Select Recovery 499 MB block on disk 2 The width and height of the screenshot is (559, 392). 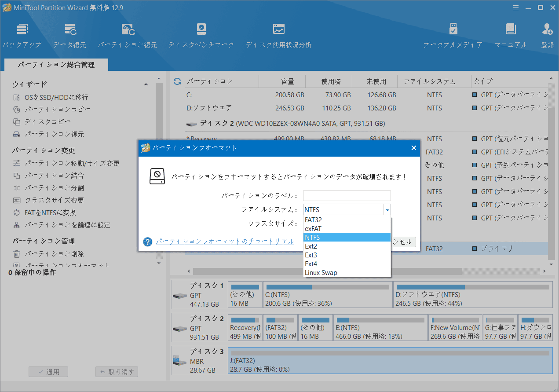[245, 328]
